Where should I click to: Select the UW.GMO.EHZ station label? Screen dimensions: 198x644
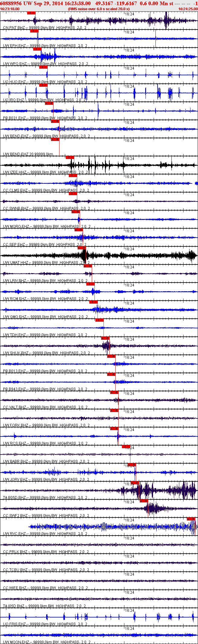pyautogui.click(x=45, y=317)
